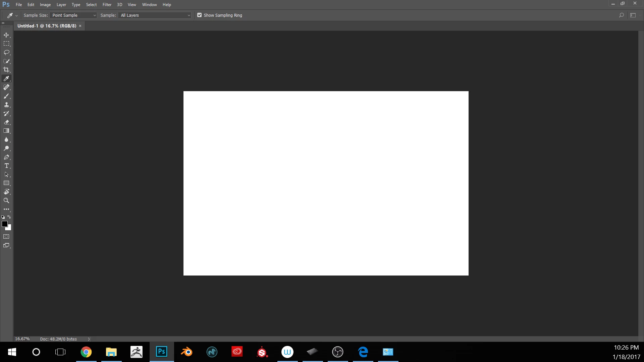This screenshot has height=362, width=644.
Task: Switch foreground and background colors
Action: 9,217
